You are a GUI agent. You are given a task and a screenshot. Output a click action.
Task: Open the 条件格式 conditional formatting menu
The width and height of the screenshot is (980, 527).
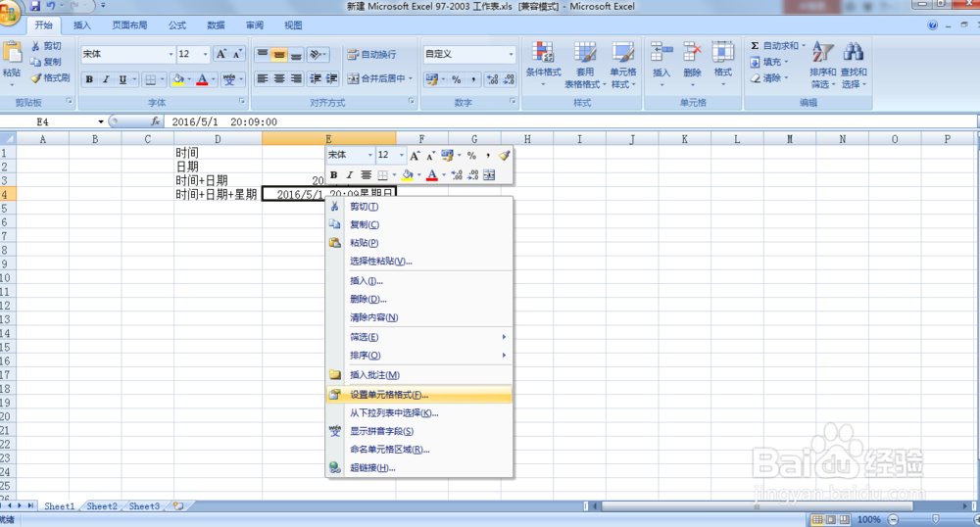(543, 65)
